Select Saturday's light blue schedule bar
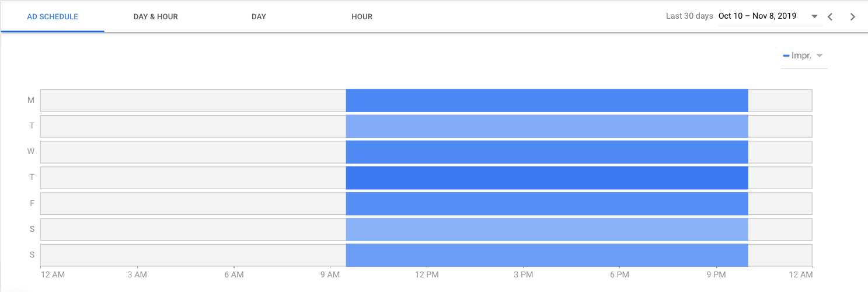Image resolution: width=868 pixels, height=292 pixels. (x=547, y=229)
